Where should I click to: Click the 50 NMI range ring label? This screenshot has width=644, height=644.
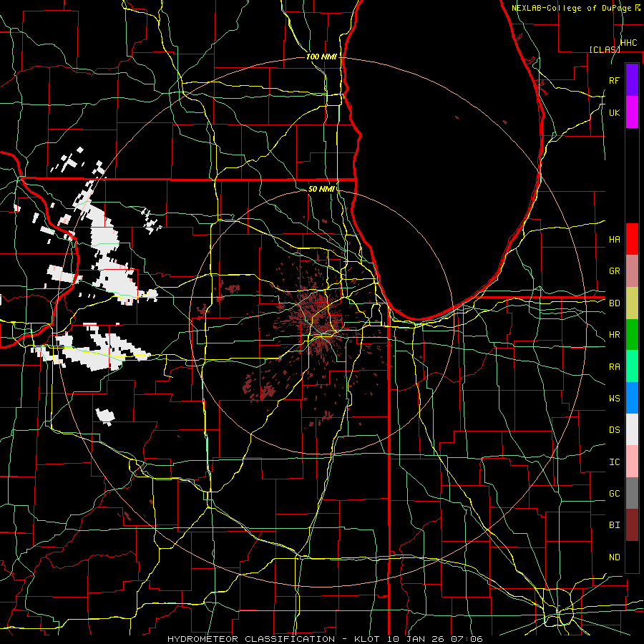[x=321, y=189]
